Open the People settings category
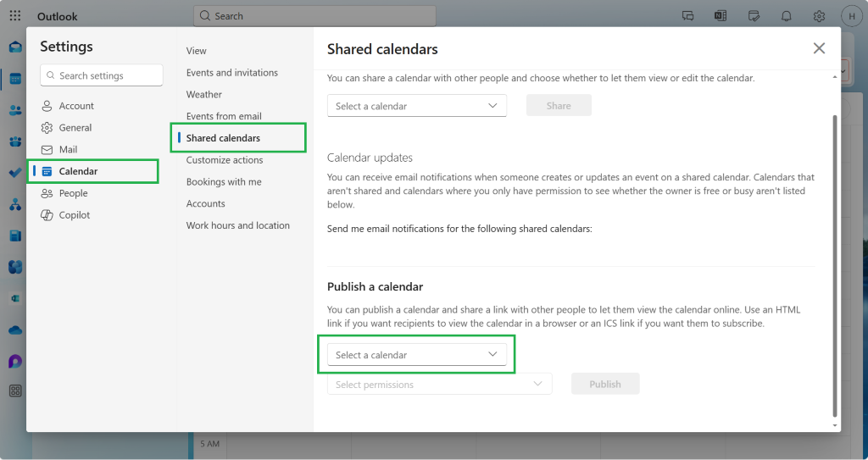Viewport: 868px width, 460px height. pos(73,193)
